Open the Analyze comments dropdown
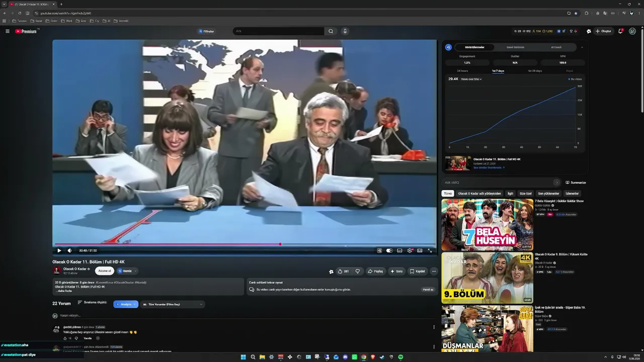 pyautogui.click(x=126, y=304)
